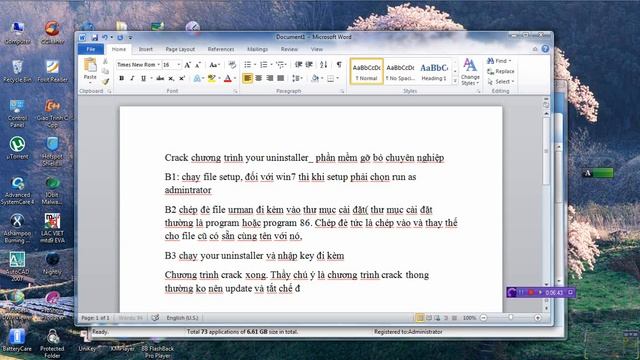
Task: Open the Select dropdown in Editing group
Action: pos(501,82)
